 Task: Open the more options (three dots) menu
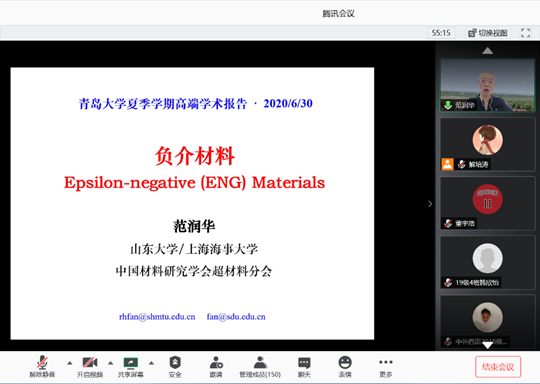click(385, 366)
